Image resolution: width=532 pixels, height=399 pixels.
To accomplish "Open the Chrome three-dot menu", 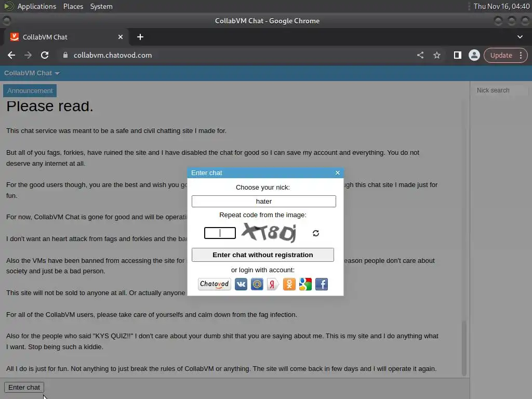I will 521,55.
